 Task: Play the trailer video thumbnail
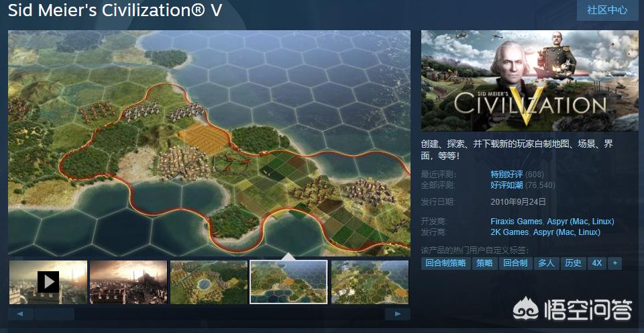(x=48, y=282)
